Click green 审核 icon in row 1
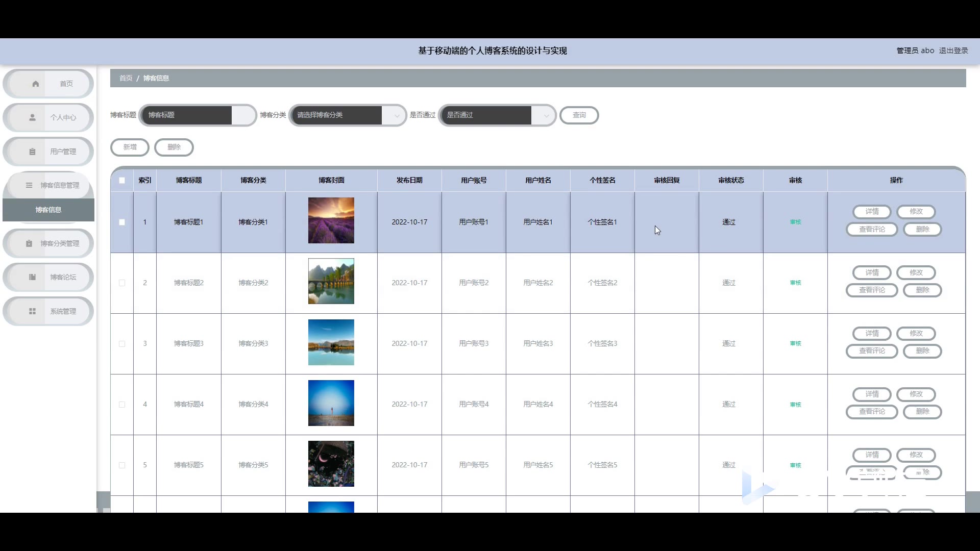The image size is (980, 551). click(795, 222)
